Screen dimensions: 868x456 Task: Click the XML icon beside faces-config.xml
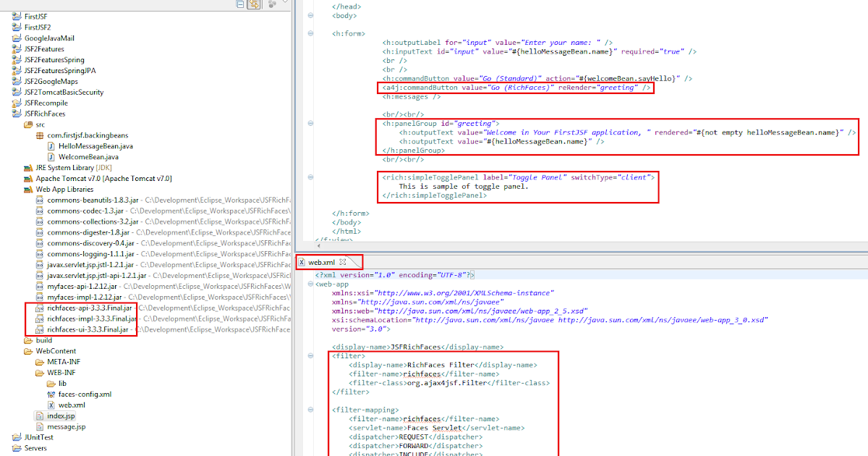click(49, 394)
